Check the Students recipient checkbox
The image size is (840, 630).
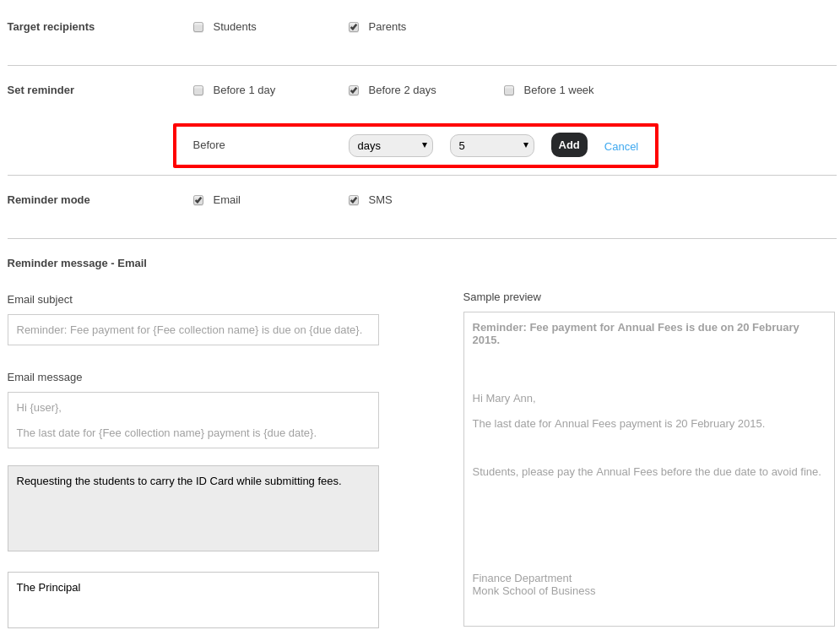click(x=198, y=27)
